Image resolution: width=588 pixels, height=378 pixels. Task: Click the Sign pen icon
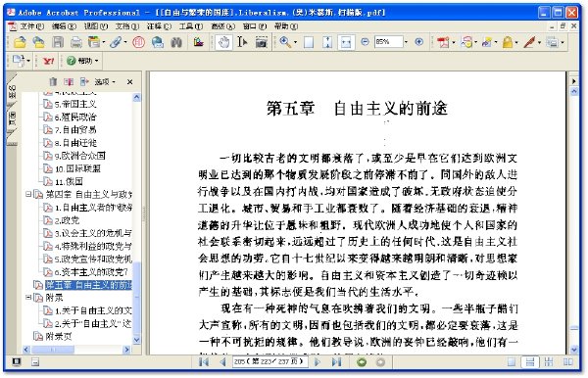(529, 42)
